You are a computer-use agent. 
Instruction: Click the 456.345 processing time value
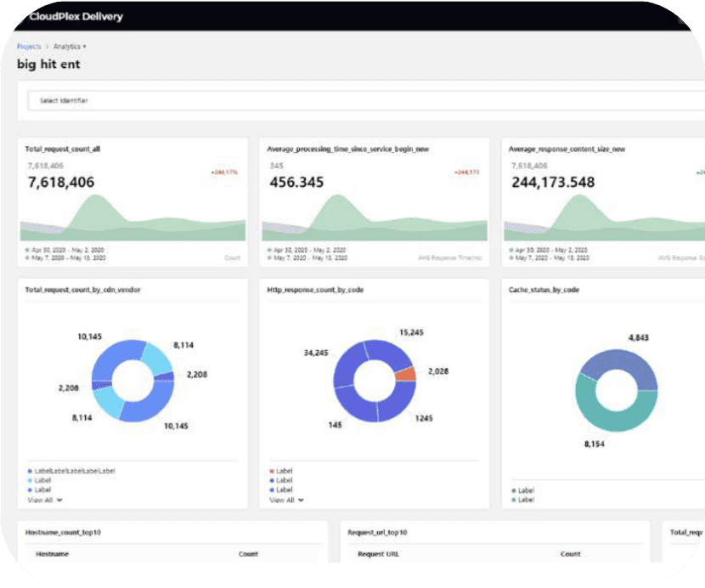point(296,182)
